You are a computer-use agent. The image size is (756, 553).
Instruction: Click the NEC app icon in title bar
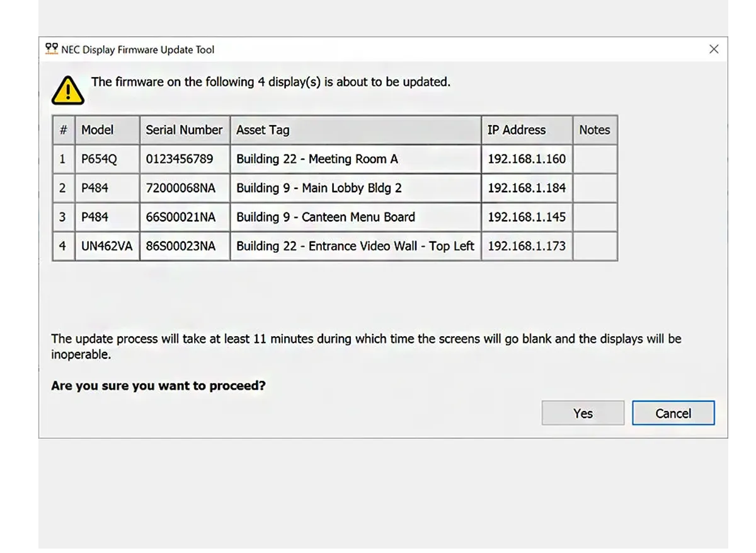point(52,49)
